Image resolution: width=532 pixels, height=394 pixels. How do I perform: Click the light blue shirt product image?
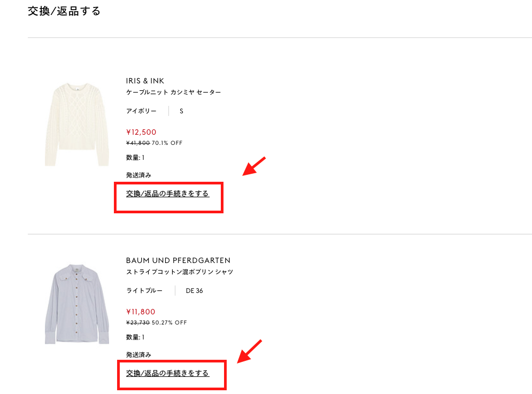(x=76, y=303)
